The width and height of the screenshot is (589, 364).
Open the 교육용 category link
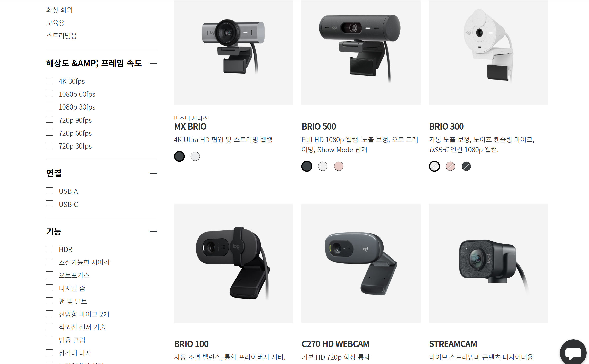(55, 23)
